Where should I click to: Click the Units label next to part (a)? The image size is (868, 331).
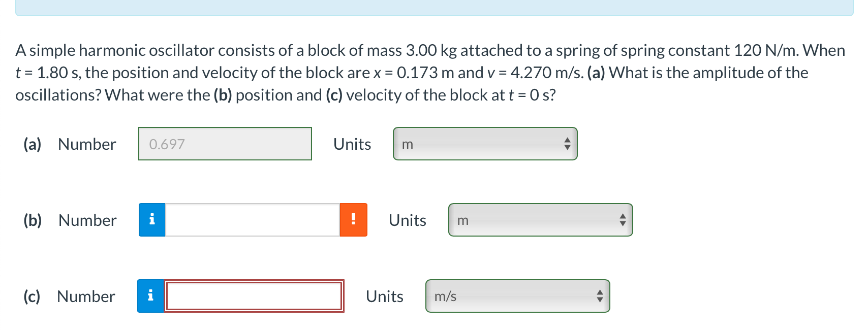352,144
